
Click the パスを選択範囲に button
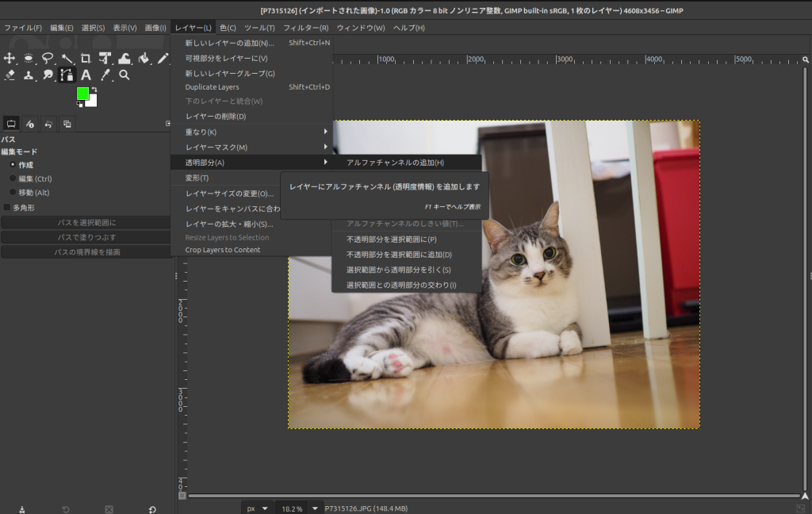(86, 223)
